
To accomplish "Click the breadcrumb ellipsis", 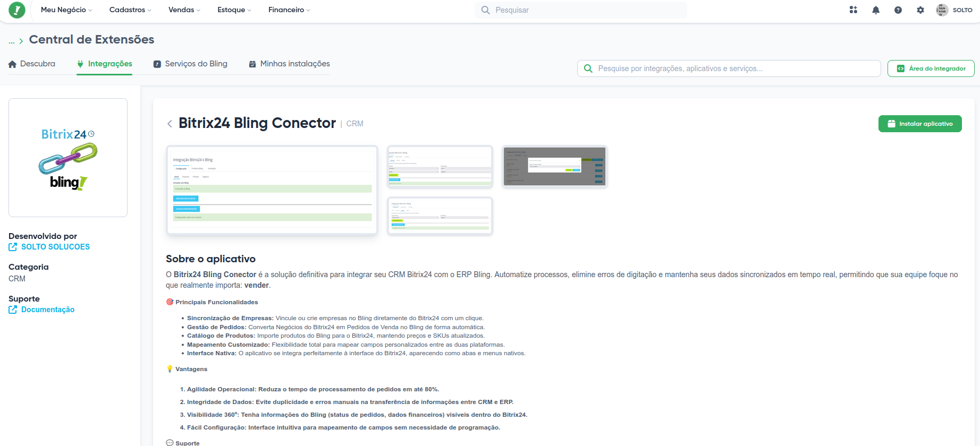I will 12,41.
